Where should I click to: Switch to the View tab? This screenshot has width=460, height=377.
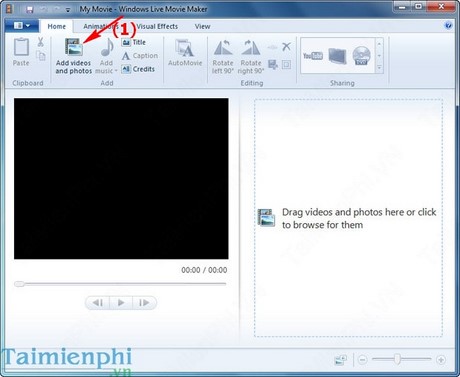point(202,26)
